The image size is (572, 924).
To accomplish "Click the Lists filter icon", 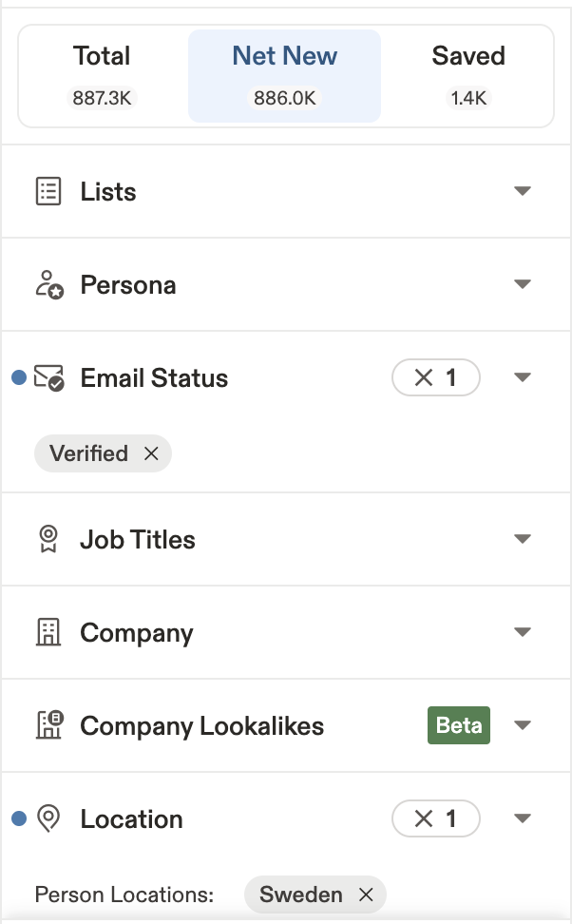I will 48,192.
